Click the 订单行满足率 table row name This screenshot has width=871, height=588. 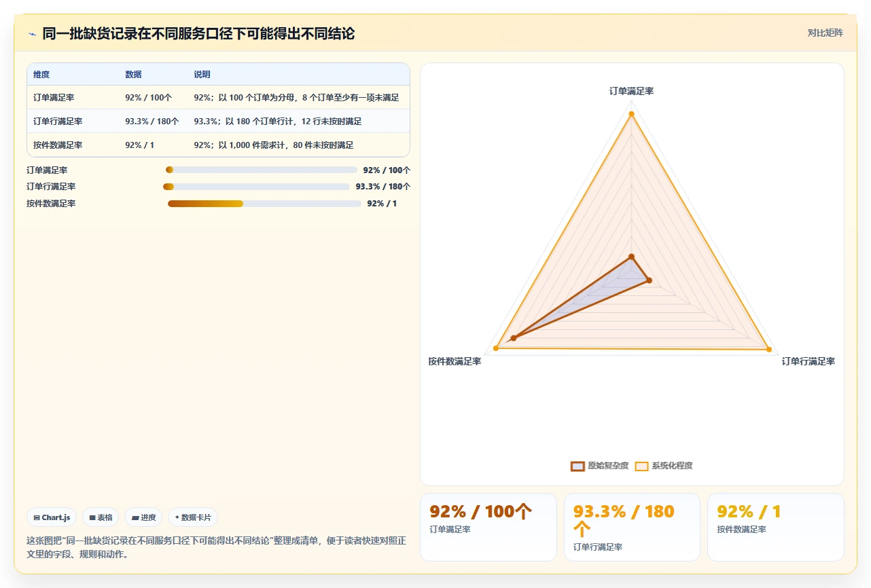click(58, 122)
